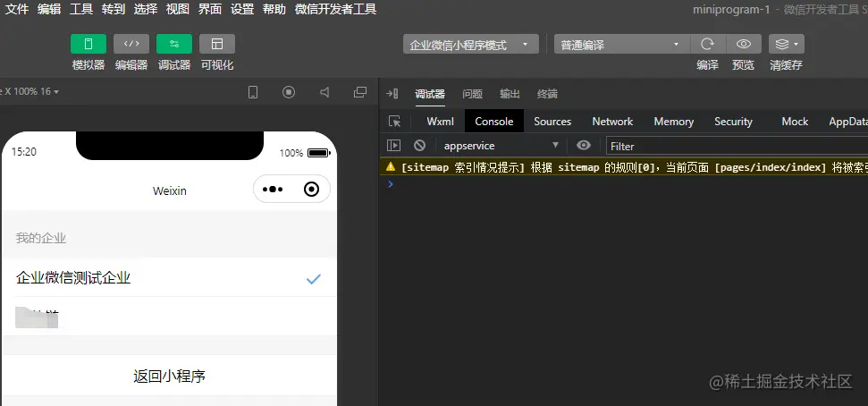Open the Wxml panel tab
Viewport: 868px width, 406px height.
pyautogui.click(x=440, y=122)
